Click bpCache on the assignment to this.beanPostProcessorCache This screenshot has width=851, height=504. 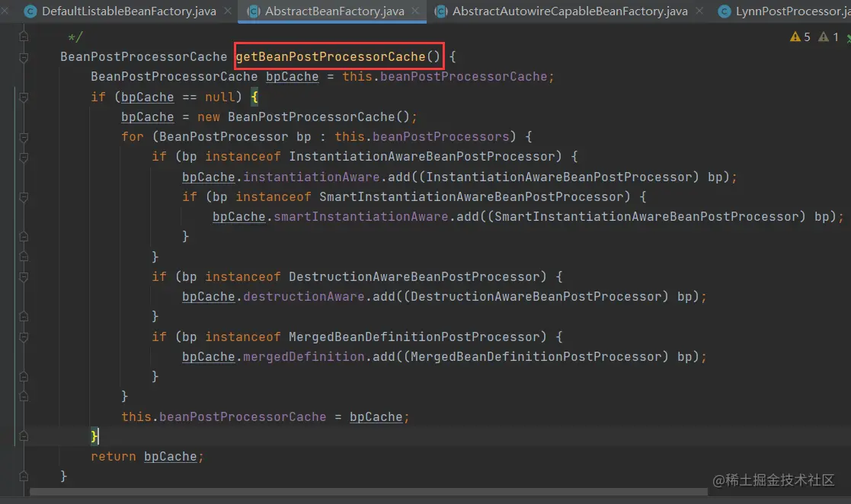[376, 416]
